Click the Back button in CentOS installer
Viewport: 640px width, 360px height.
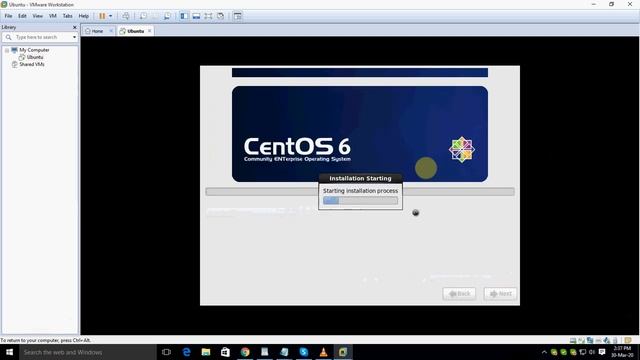pos(459,293)
